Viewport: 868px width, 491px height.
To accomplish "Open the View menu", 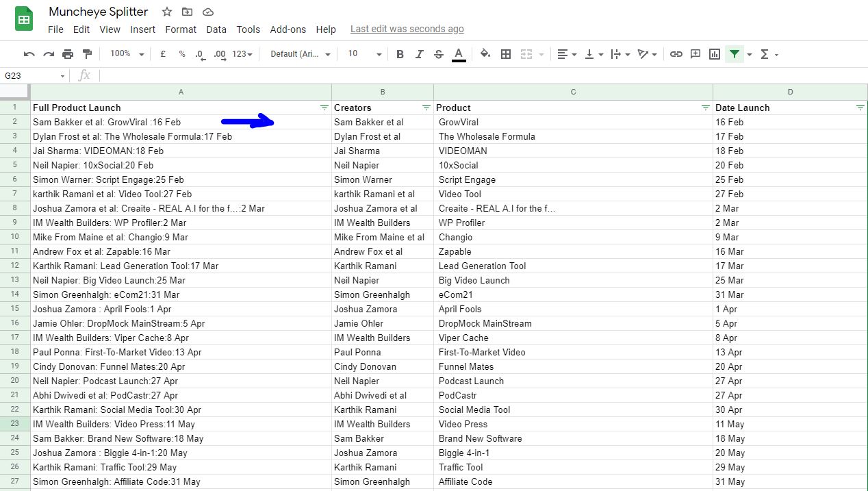I will [110, 29].
